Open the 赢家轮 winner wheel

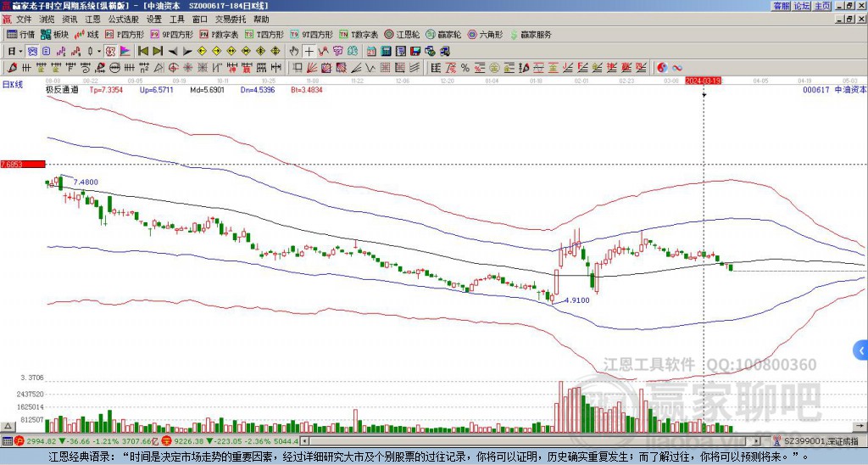[443, 34]
